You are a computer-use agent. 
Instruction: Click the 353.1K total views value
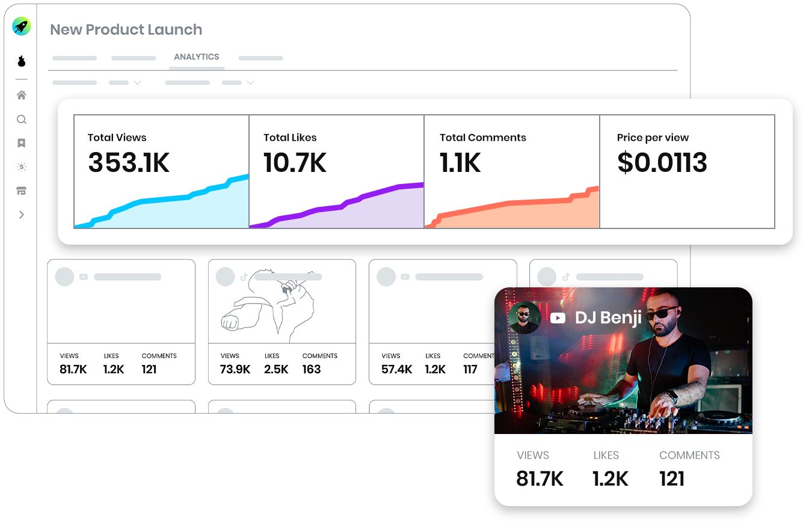point(129,163)
